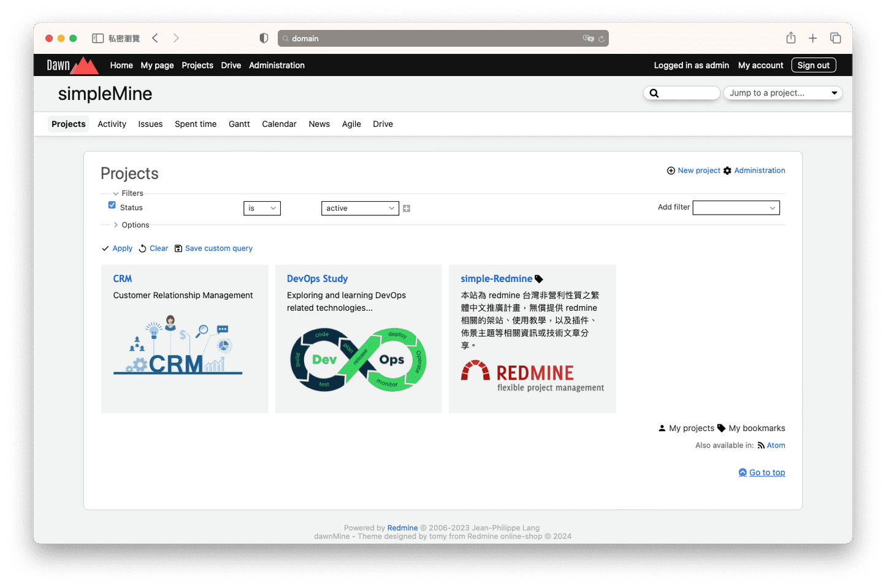The width and height of the screenshot is (886, 588).
Task: Click the My bookmarks tag icon
Action: [x=722, y=428]
